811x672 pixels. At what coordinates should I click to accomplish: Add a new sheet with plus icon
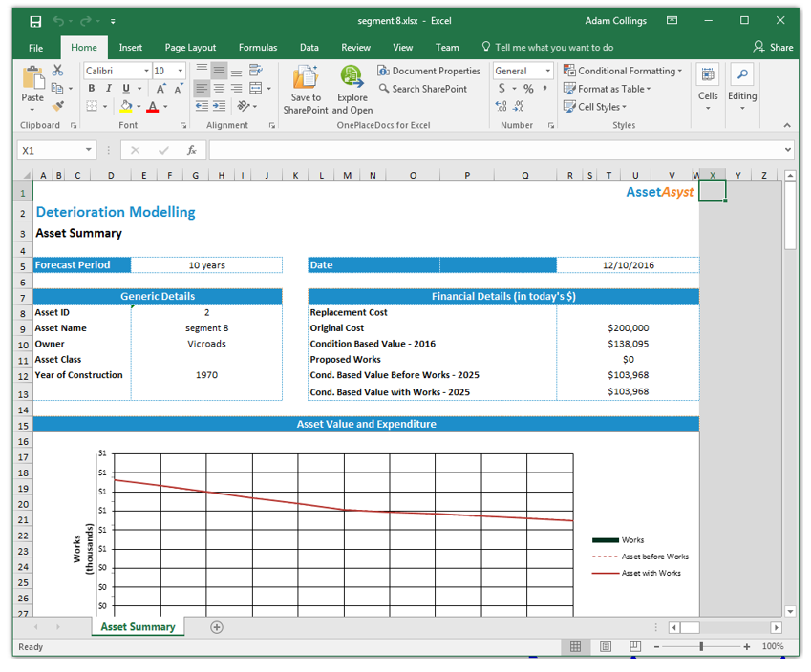click(217, 627)
